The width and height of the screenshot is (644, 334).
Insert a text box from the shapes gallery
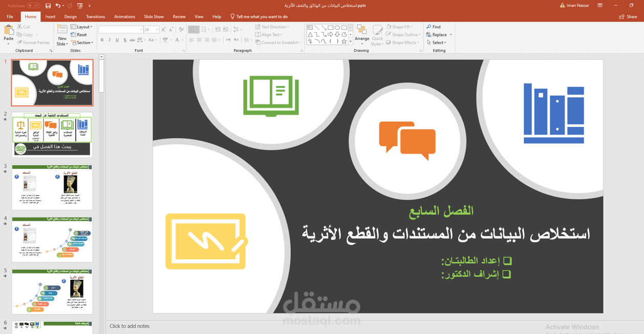coord(310,27)
